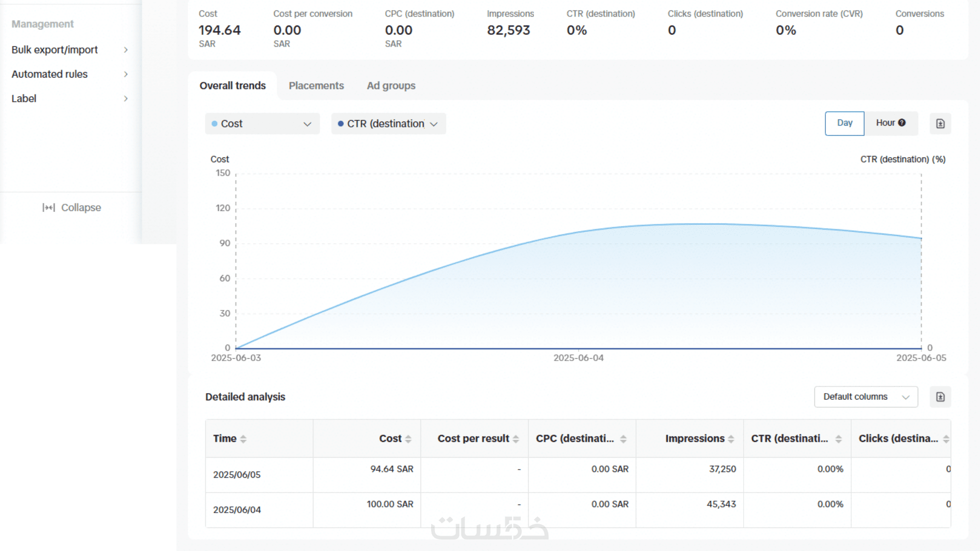The width and height of the screenshot is (980, 551).
Task: Open the Default columns dropdown
Action: 865,397
